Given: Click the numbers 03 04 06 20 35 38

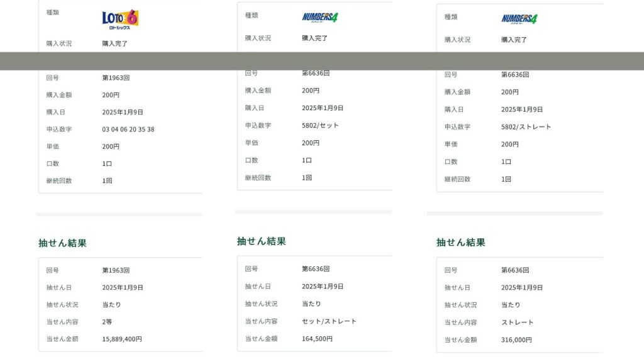Looking at the screenshot, I should pos(128,129).
